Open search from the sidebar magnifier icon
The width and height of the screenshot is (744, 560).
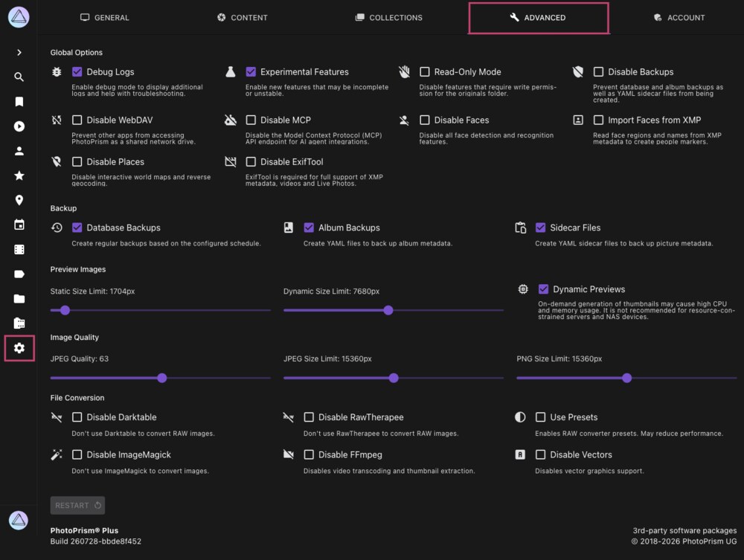point(19,77)
